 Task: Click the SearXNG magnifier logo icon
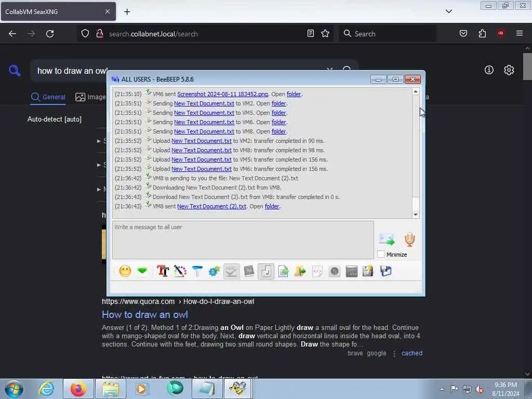click(15, 71)
